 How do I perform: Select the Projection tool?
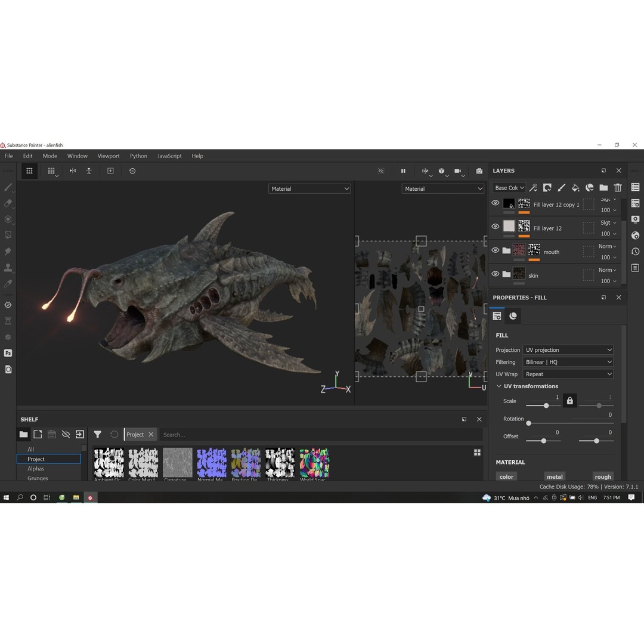tap(8, 219)
